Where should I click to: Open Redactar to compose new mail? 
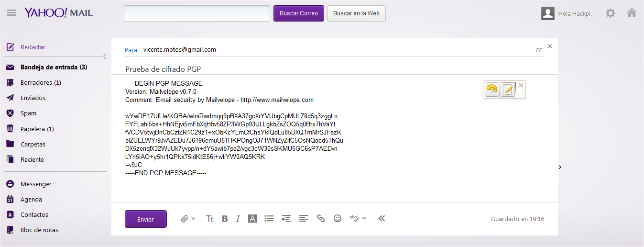[x=33, y=47]
